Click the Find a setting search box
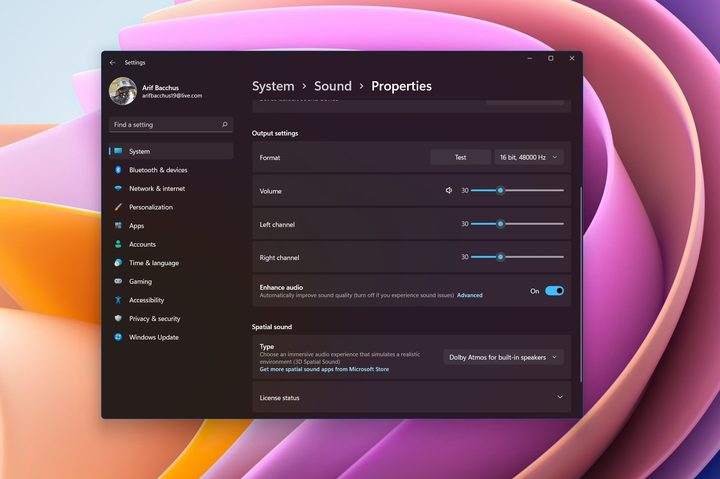720x479 pixels. (x=171, y=124)
